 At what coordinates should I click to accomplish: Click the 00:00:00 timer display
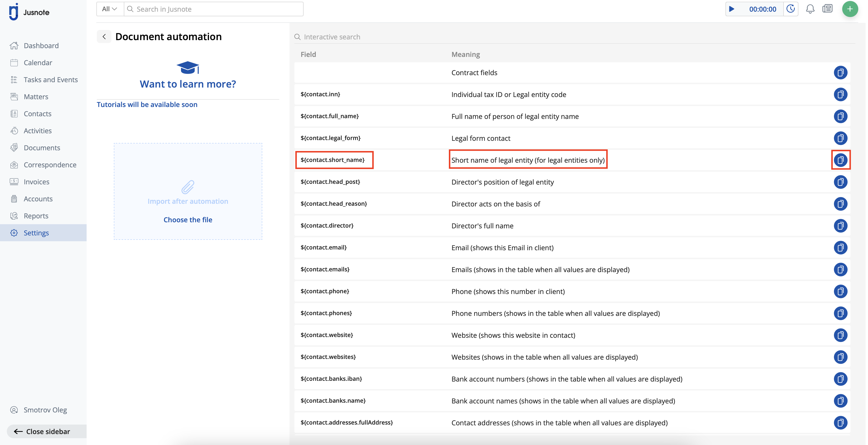tap(762, 9)
